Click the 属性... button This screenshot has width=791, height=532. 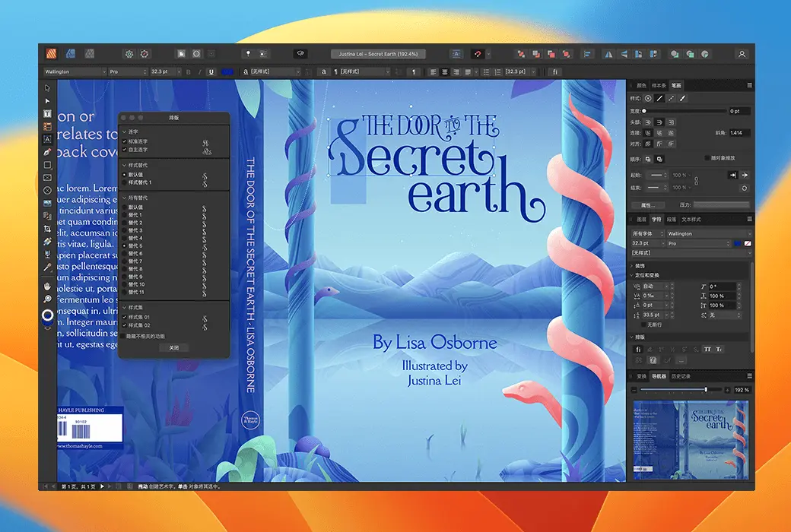(x=648, y=205)
